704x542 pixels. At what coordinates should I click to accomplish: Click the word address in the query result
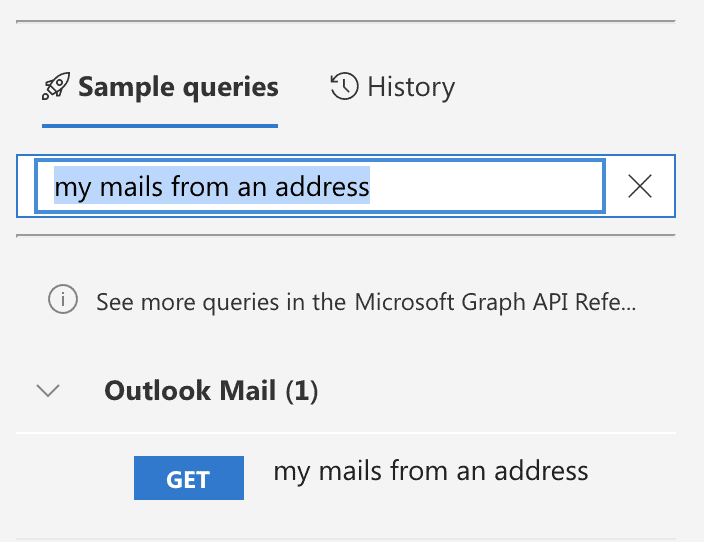541,471
